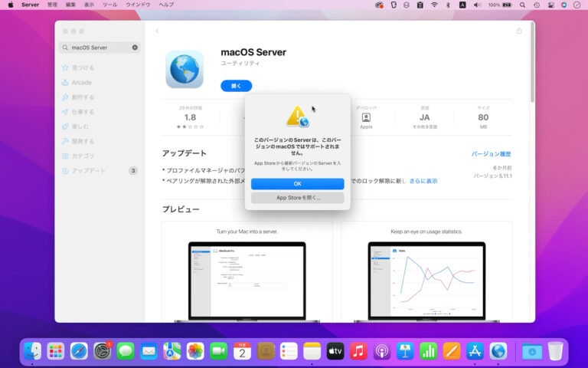Viewport: 588px width, 368px height.
Task: Open Numbers from the Dock
Action: (x=428, y=351)
